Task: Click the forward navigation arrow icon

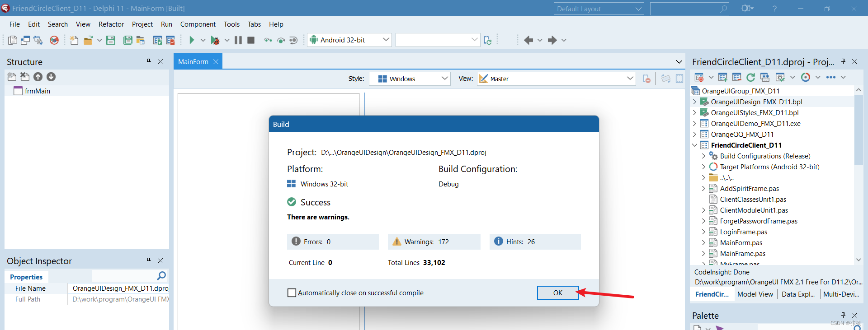Action: [552, 40]
